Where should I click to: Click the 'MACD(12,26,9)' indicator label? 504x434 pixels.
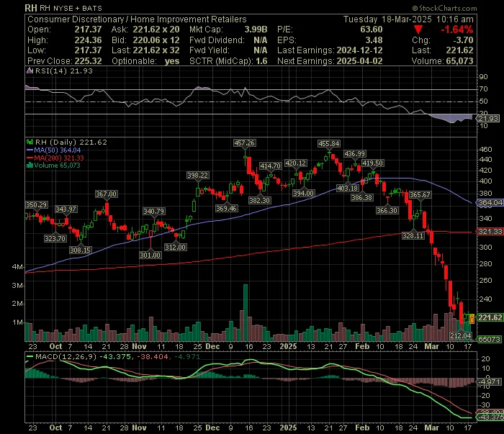[x=66, y=356]
